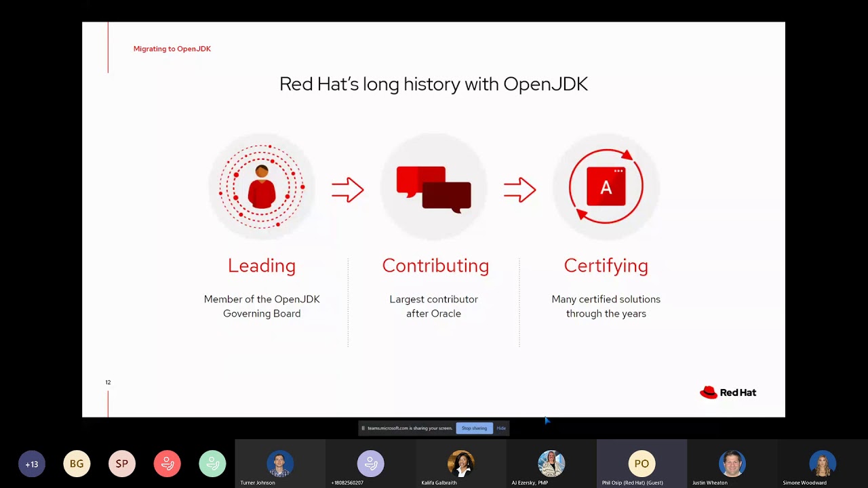Click the 'Leading' heading
Image resolution: width=868 pixels, height=488 pixels.
point(262,266)
